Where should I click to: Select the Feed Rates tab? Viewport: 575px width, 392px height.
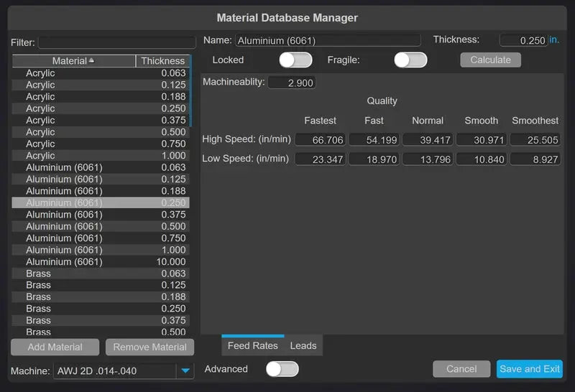[x=252, y=345]
